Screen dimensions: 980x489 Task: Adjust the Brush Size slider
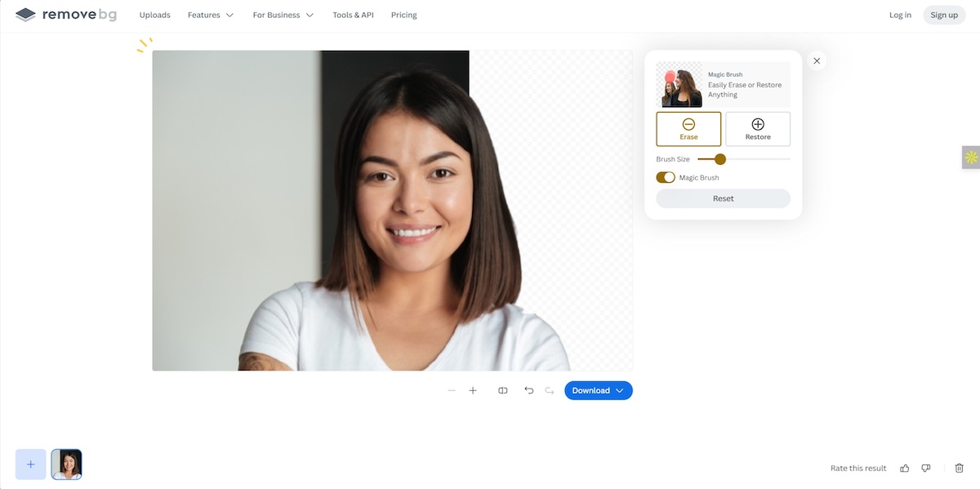pos(719,159)
